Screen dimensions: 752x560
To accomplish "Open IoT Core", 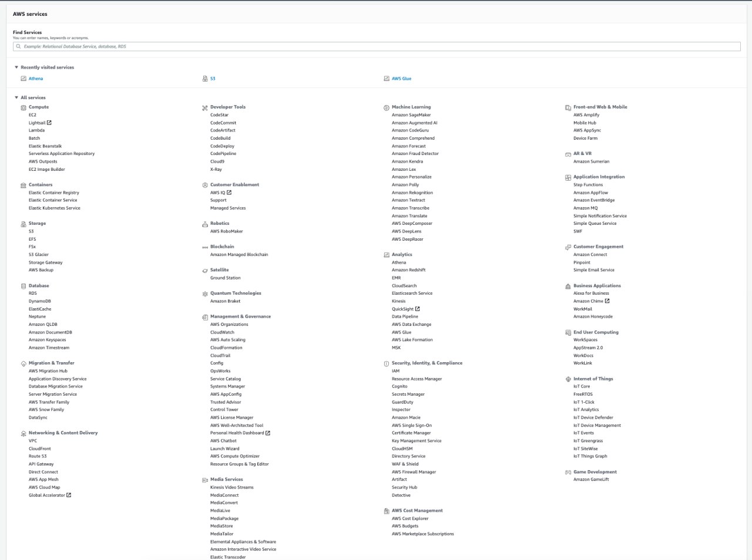I will (x=582, y=386).
